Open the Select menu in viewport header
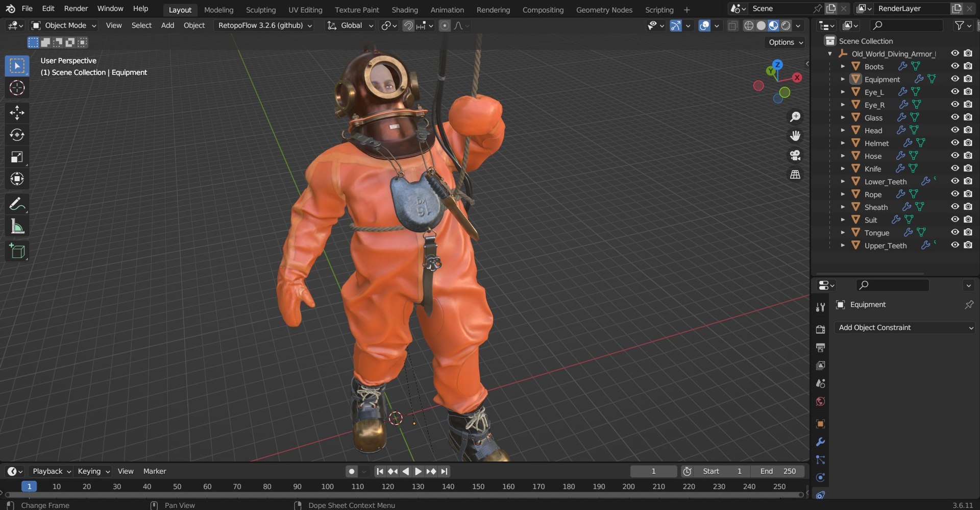980x510 pixels. pos(141,26)
